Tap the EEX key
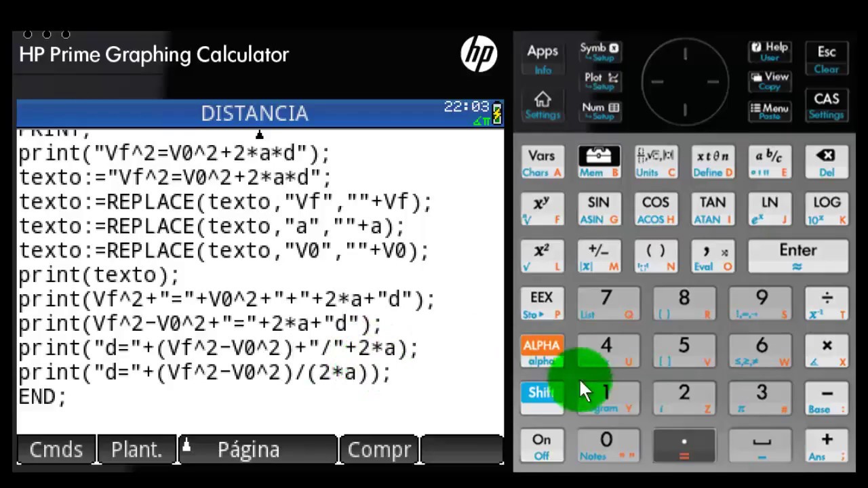The width and height of the screenshot is (868, 488). pos(542,304)
